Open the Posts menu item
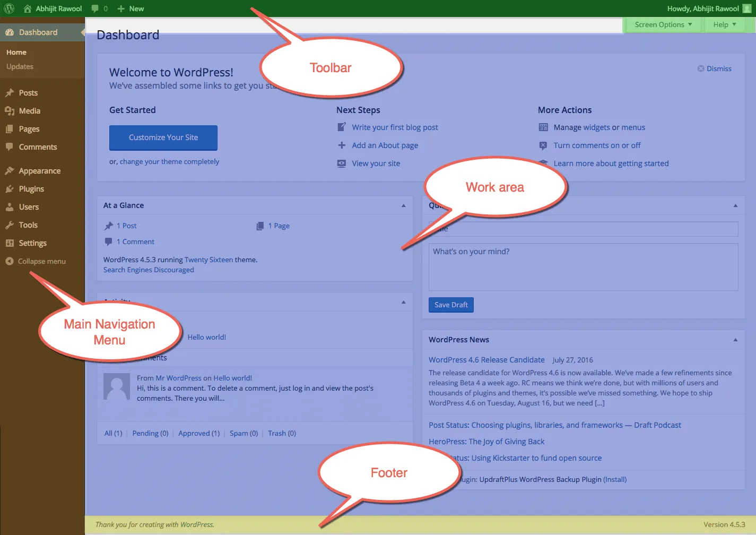 point(42,93)
